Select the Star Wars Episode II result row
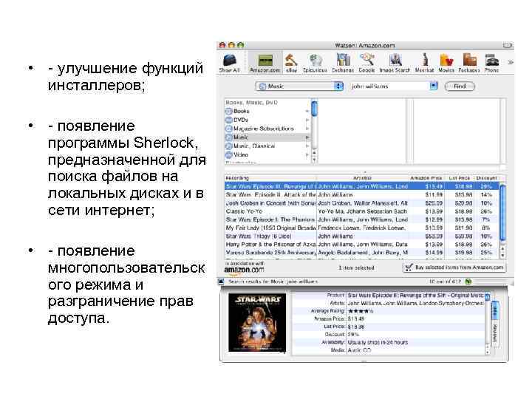Viewport: 532px width, 399px height. click(361, 195)
